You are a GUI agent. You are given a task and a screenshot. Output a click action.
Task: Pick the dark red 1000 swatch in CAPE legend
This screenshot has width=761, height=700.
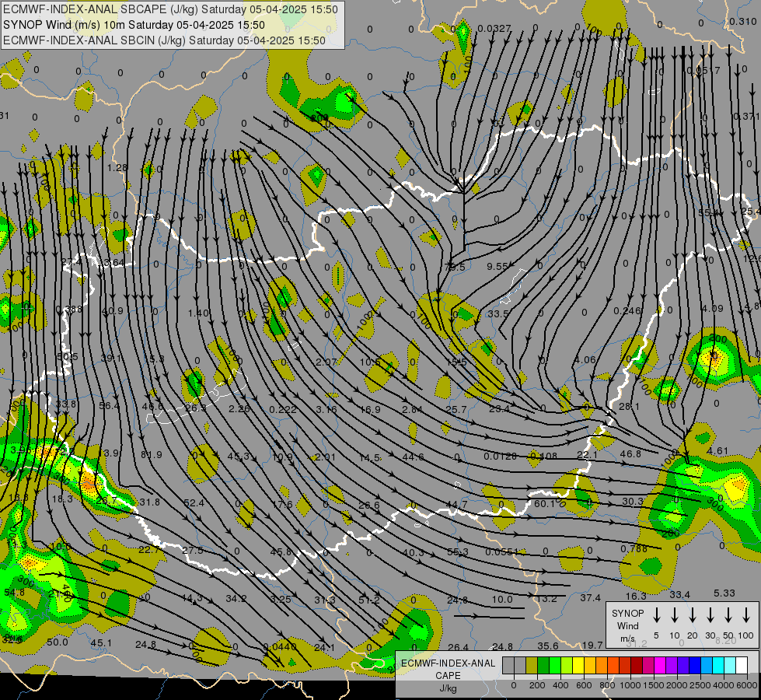(x=637, y=666)
